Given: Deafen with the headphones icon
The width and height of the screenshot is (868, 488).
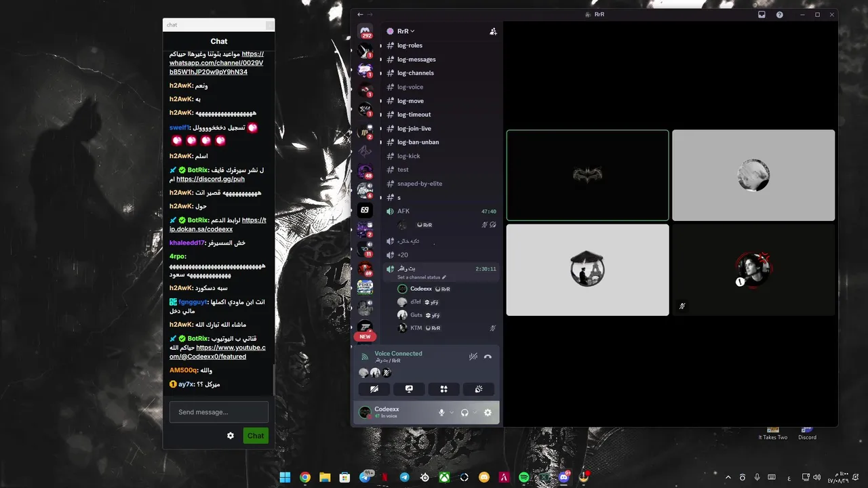Looking at the screenshot, I should click(465, 412).
